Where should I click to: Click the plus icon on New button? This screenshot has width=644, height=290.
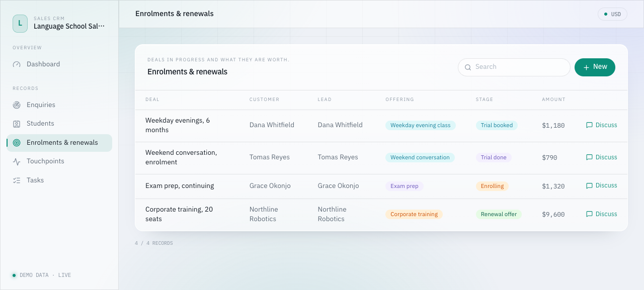[586, 67]
